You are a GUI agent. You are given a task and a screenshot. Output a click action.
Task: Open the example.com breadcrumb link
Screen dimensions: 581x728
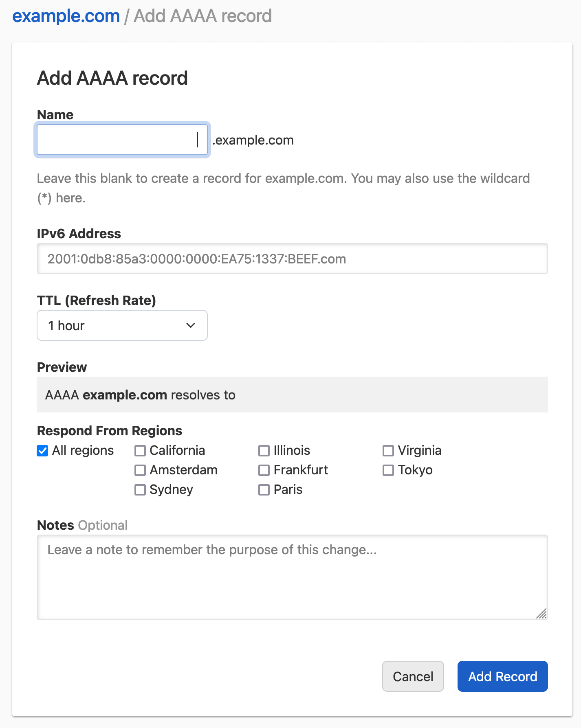click(x=65, y=15)
